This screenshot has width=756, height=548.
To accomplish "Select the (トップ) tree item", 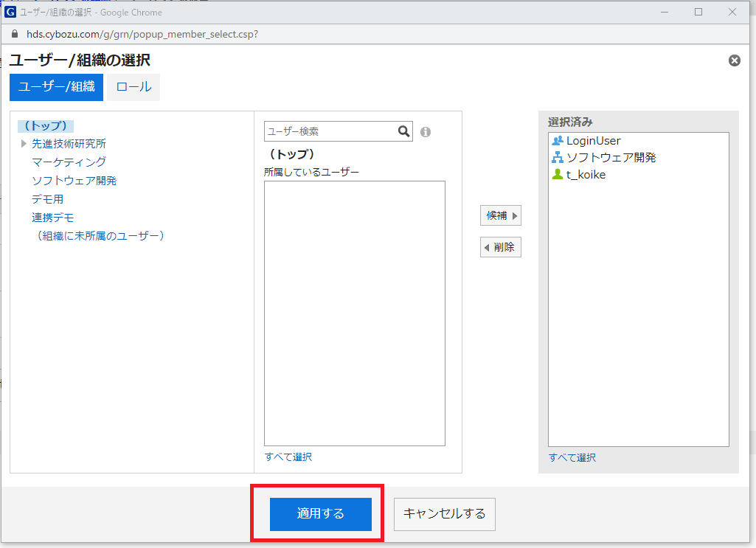I will pos(46,126).
